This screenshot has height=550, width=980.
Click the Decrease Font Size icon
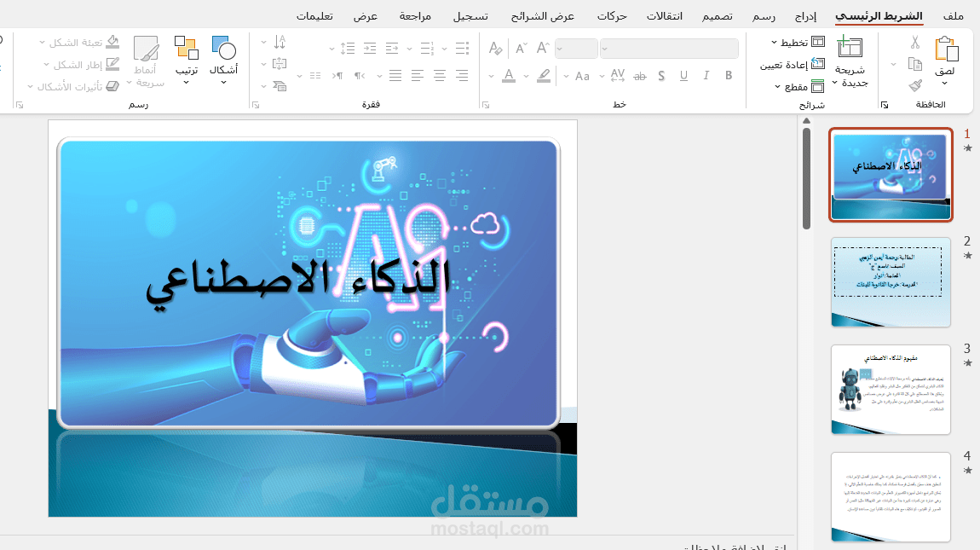point(521,48)
